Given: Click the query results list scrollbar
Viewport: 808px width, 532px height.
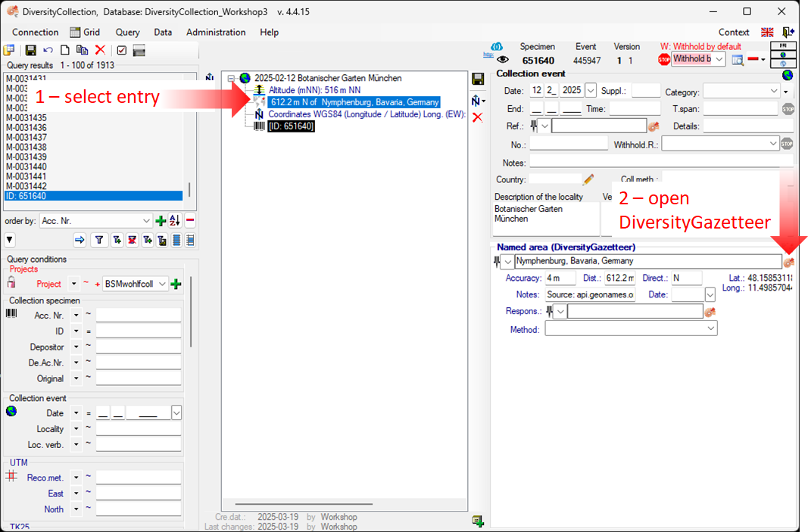Looking at the screenshot, I should point(189,189).
